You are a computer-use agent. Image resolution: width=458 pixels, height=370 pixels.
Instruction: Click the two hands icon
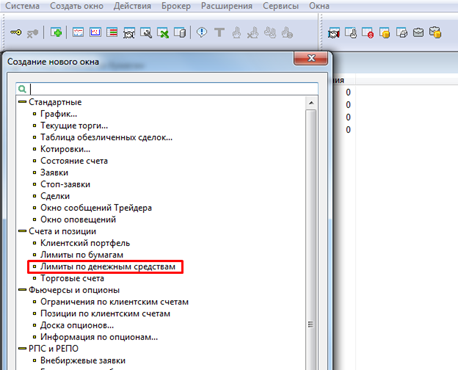[270, 32]
